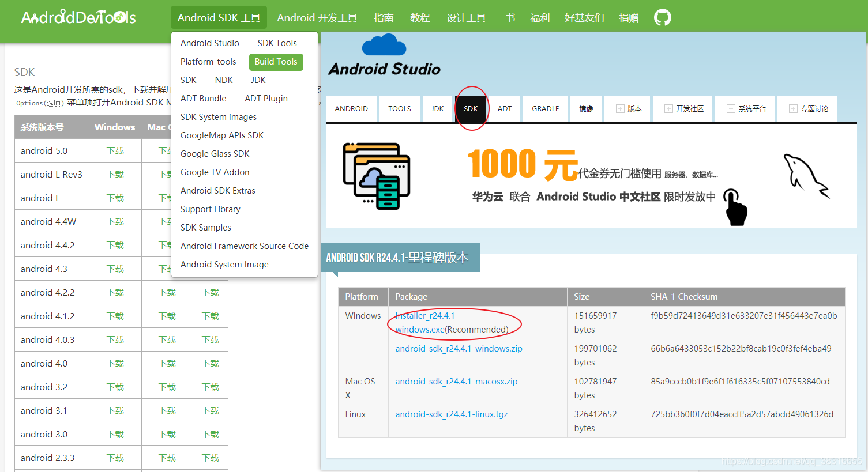868x472 pixels.
Task: Download installer_r24.4.1-windows.exe
Action: pyautogui.click(x=427, y=323)
